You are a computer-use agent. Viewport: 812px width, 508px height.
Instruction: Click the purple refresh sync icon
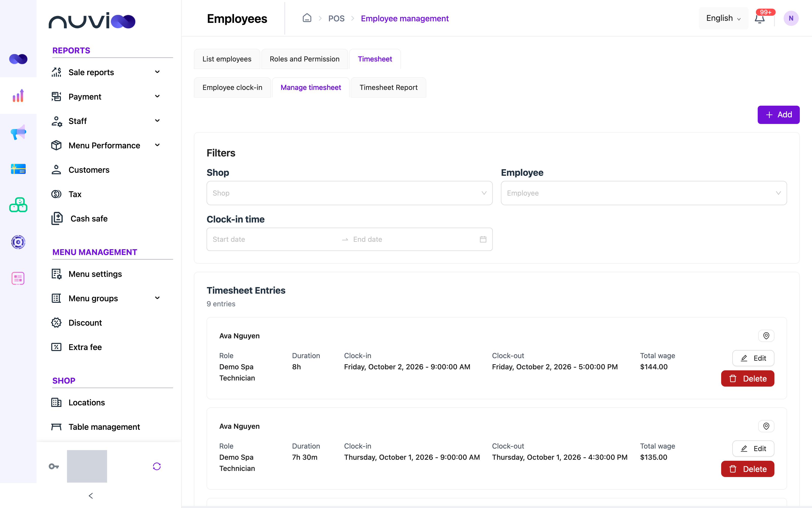pyautogui.click(x=157, y=466)
